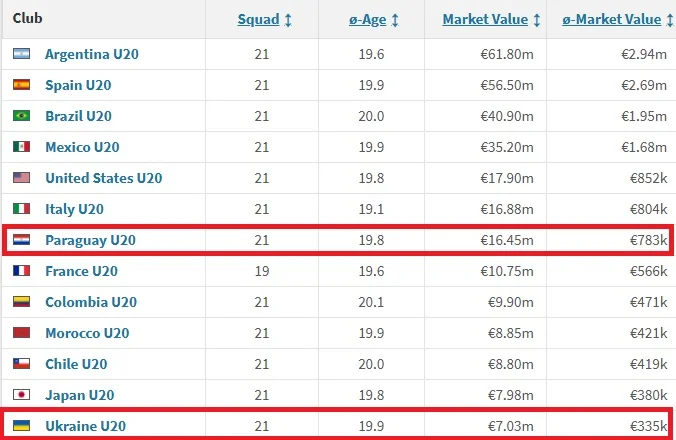This screenshot has height=440, width=676.
Task: Click the Italy flag icon
Action: coord(22,209)
